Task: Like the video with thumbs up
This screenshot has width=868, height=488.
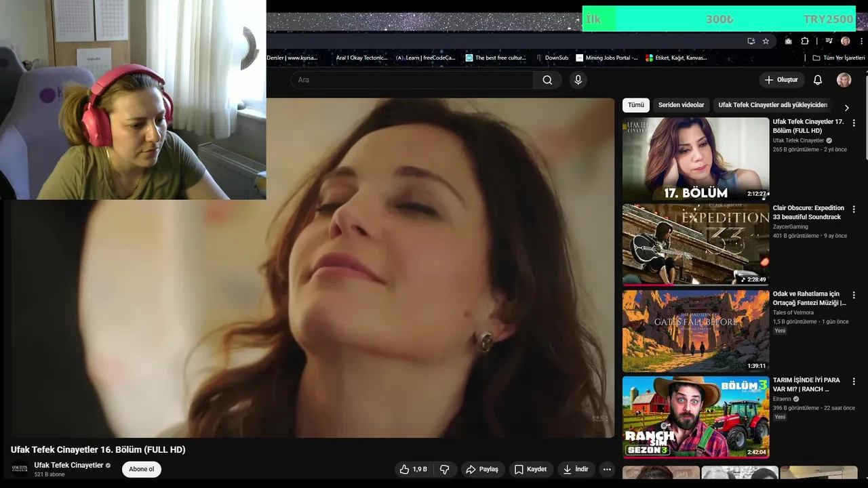Action: click(413, 469)
